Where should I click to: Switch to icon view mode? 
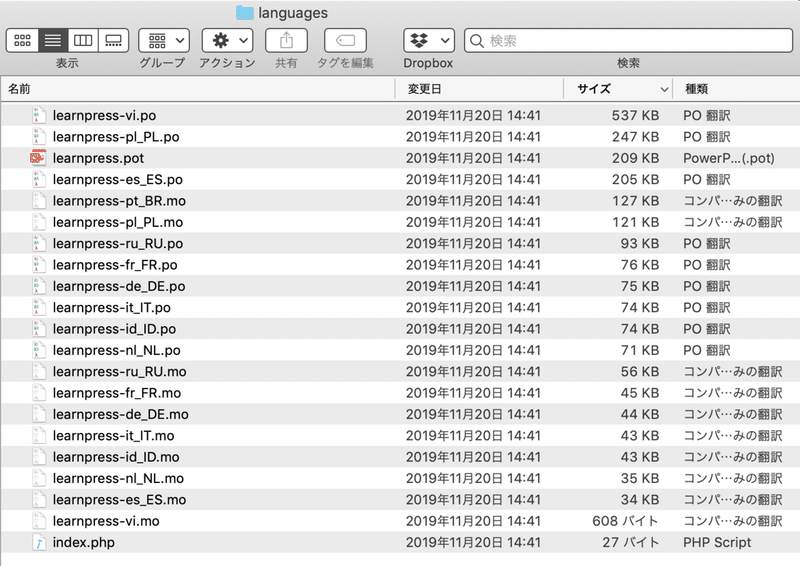(x=22, y=40)
